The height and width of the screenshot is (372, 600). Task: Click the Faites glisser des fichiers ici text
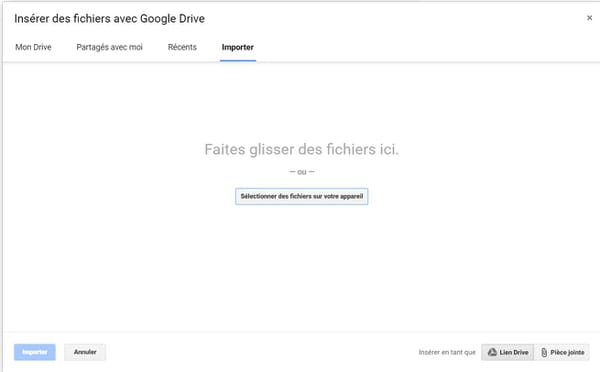(302, 149)
